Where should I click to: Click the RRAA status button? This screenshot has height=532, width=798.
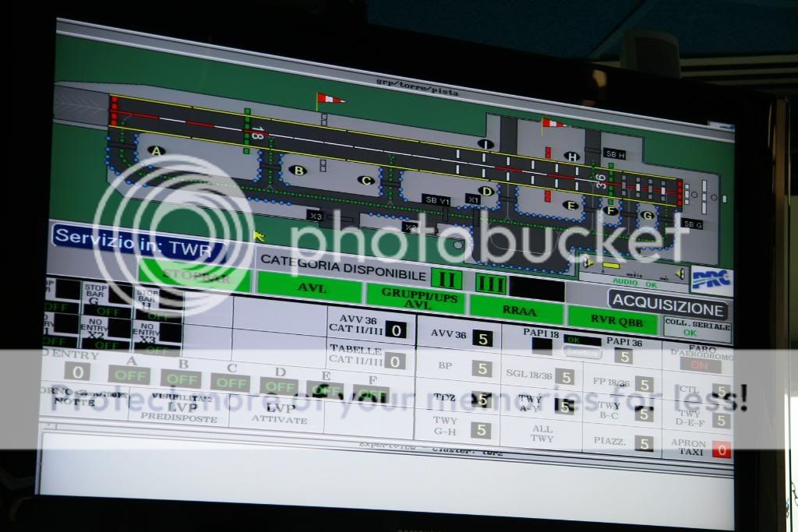pos(517,310)
